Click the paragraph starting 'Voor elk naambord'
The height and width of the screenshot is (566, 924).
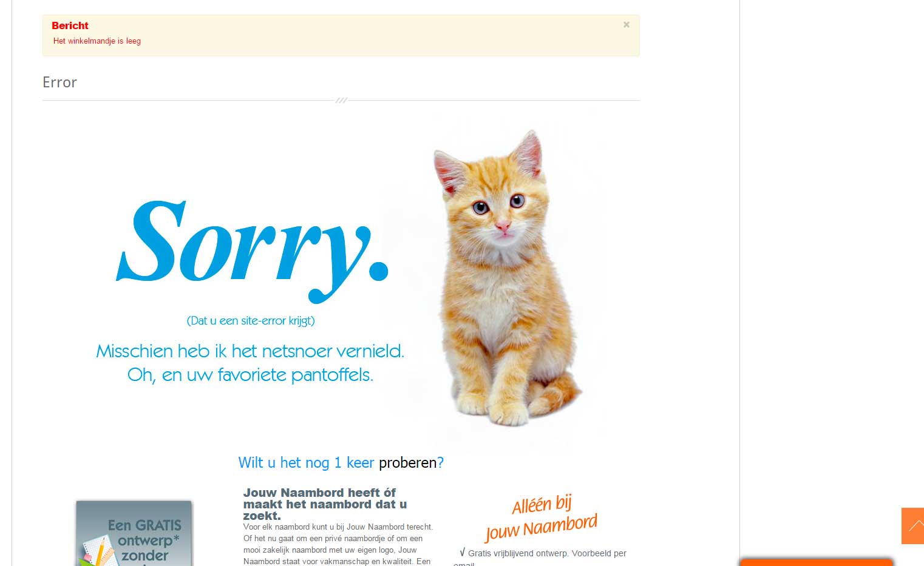[338, 544]
